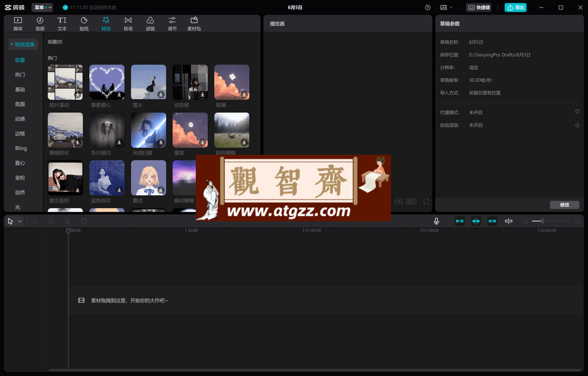Click the timeline zoom slider
Viewport: 588px width, 376px height.
(552, 221)
